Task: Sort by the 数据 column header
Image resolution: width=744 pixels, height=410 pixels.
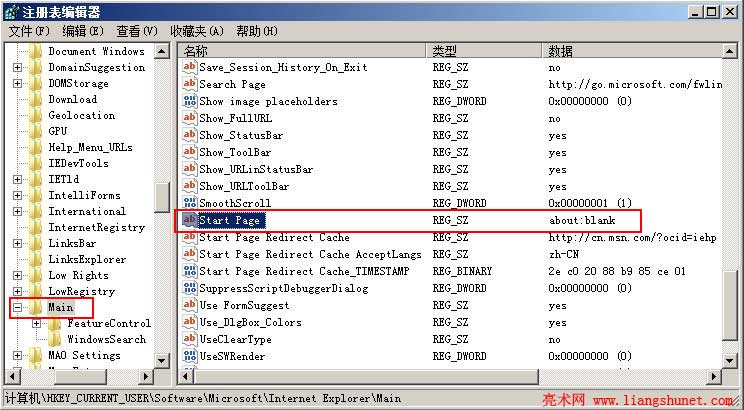Action: coord(632,51)
